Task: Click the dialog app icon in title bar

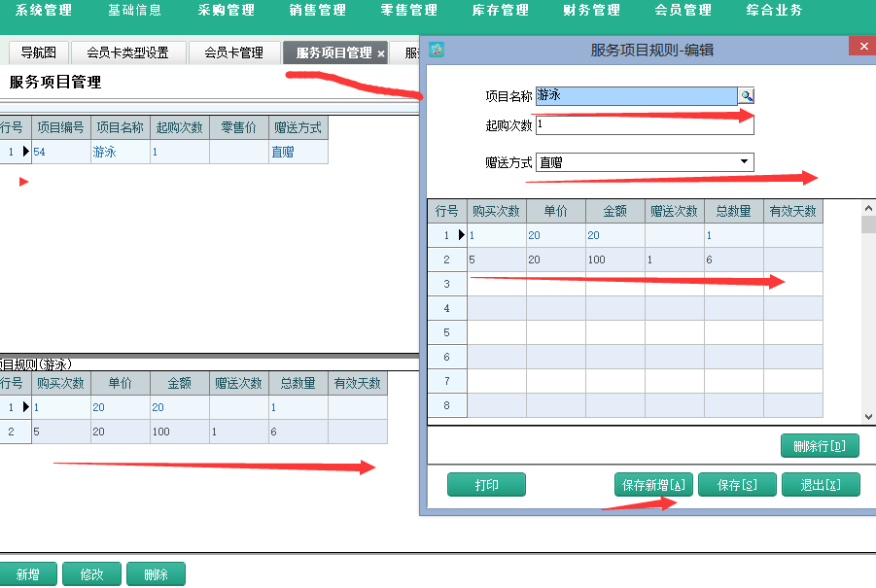Action: (437, 50)
